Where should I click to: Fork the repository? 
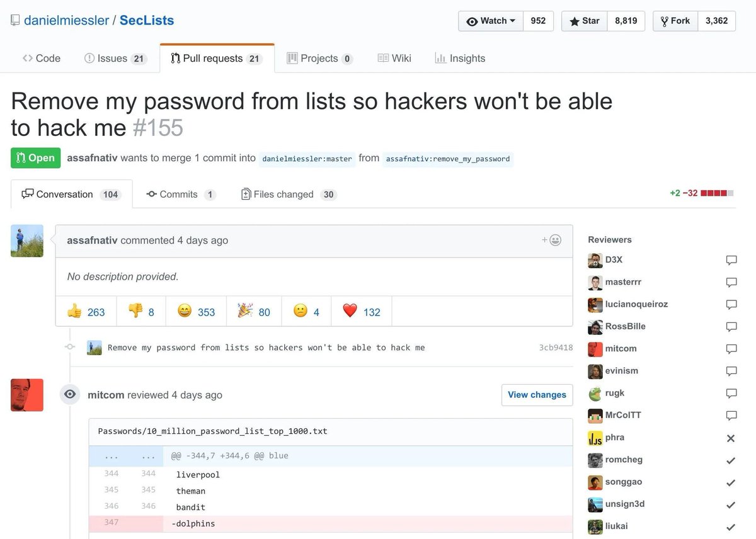pos(675,21)
